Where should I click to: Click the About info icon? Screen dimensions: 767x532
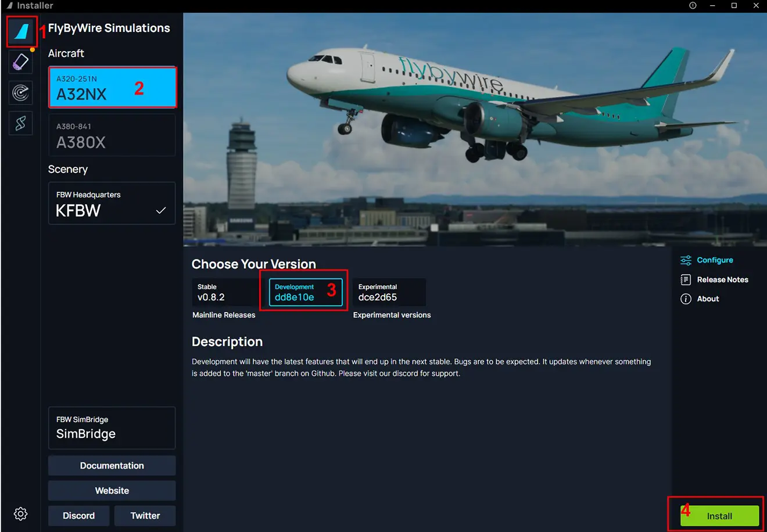tap(686, 299)
